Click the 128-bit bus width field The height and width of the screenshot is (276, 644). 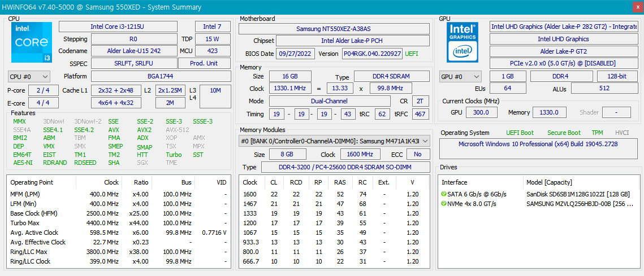click(x=617, y=76)
